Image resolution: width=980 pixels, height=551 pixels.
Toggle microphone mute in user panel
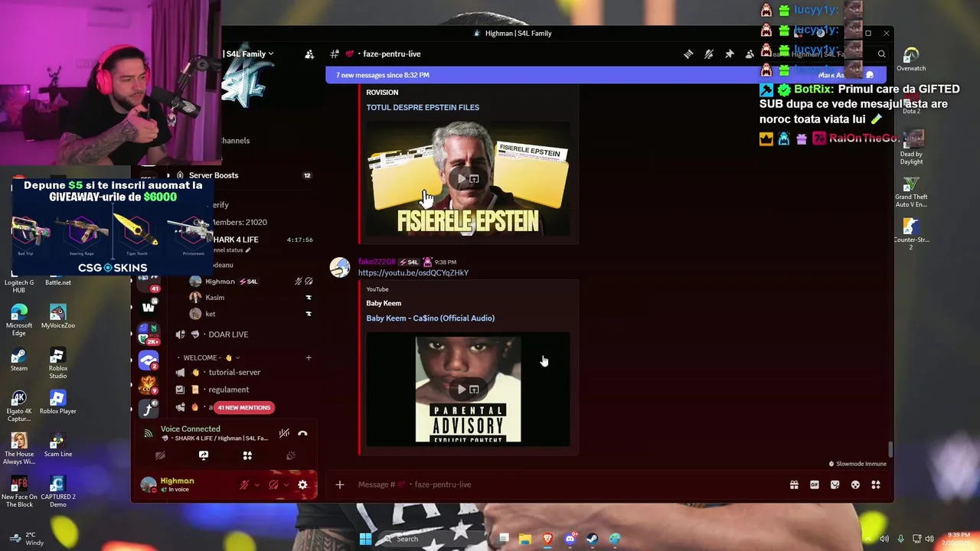tap(245, 484)
